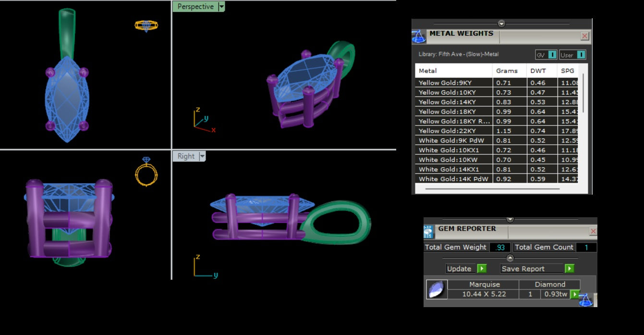Viewport: 644px width, 335px height.
Task: Click the green arrow next to 0.93tw
Action: coord(574,294)
